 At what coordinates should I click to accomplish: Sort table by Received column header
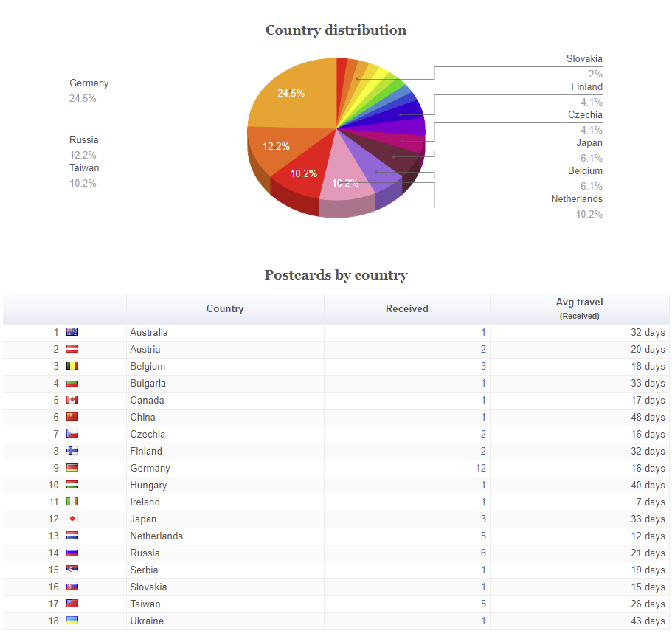click(x=406, y=308)
